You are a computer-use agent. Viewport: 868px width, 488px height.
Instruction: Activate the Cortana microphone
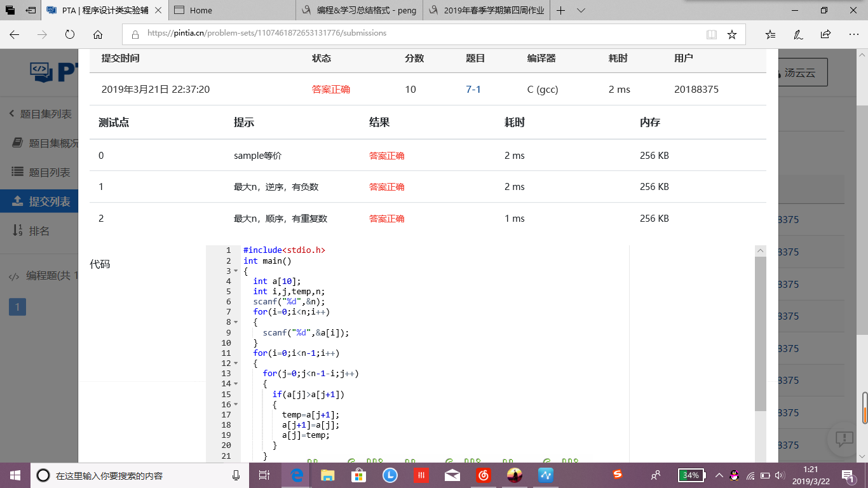pyautogui.click(x=236, y=475)
